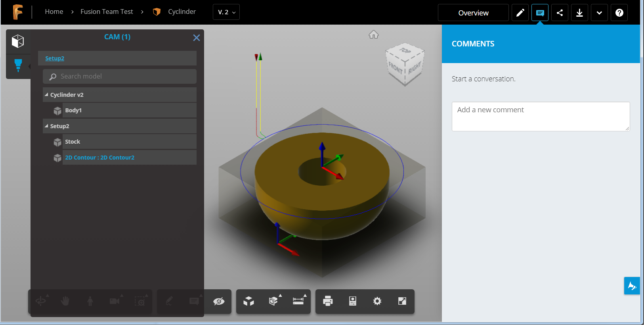Click the blue floating button at bottom right
Image resolution: width=644 pixels, height=325 pixels.
point(632,286)
